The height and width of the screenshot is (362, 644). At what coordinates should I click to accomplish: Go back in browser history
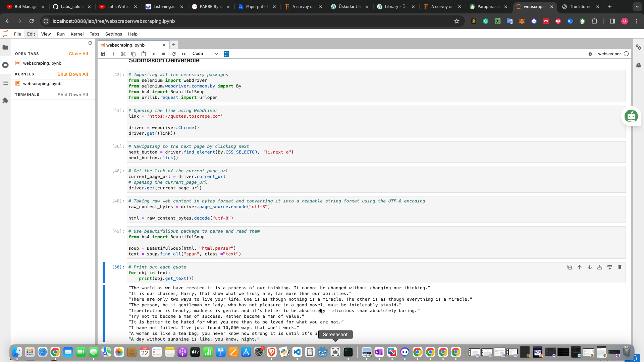[7, 21]
